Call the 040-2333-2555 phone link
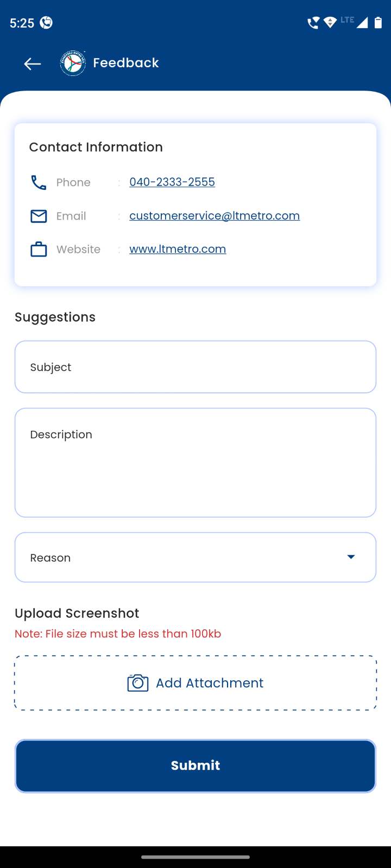The width and height of the screenshot is (391, 868). [172, 182]
